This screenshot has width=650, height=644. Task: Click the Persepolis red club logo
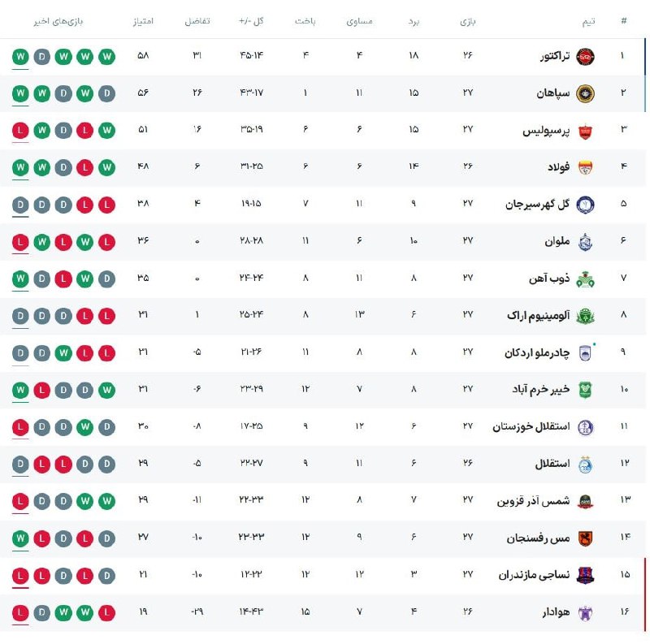[x=585, y=131]
